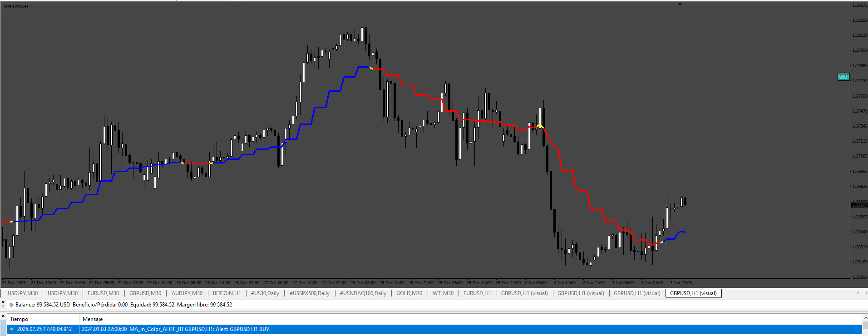Open the AUDJPY,M30 chart tab
The image size is (868, 336).
pyautogui.click(x=187, y=293)
